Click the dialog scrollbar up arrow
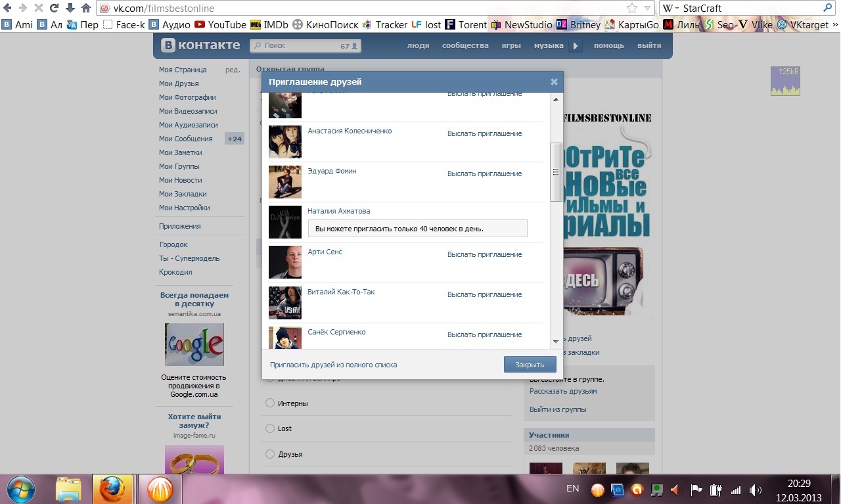Screen dimensions: 841x504 coord(556,100)
